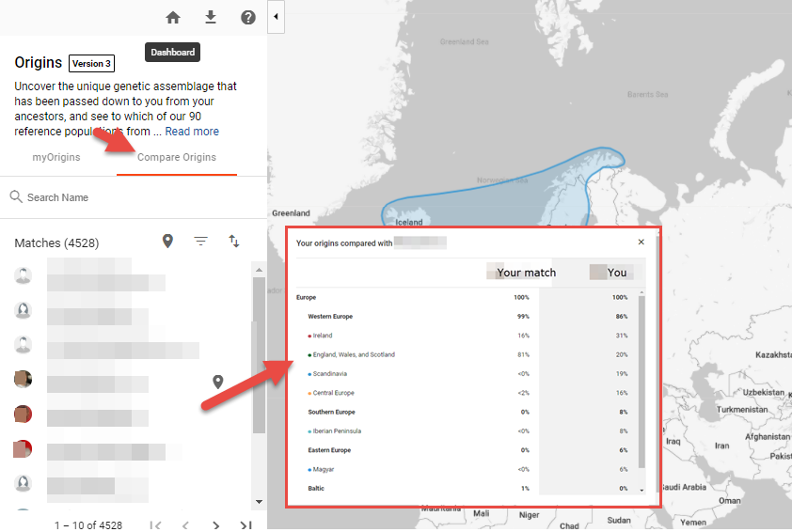Click the Iceland label on map

click(408, 222)
